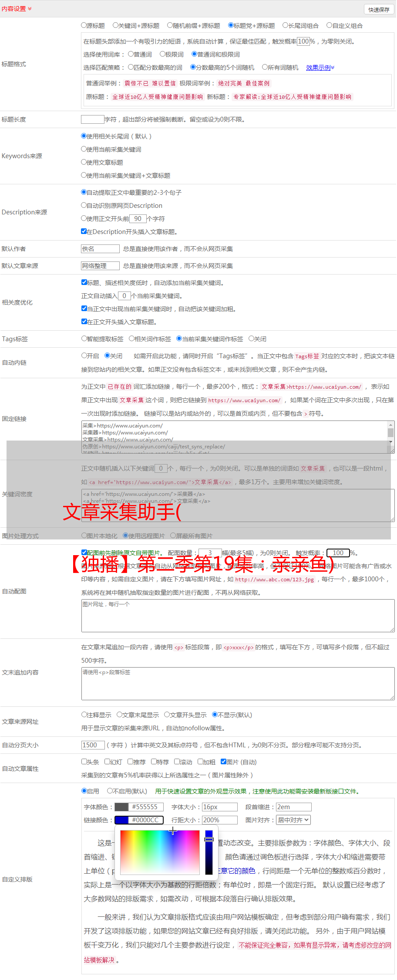The width and height of the screenshot is (397, 980).
Task: Toggle 在正文开头插入文章标题 checkbox
Action: click(84, 322)
